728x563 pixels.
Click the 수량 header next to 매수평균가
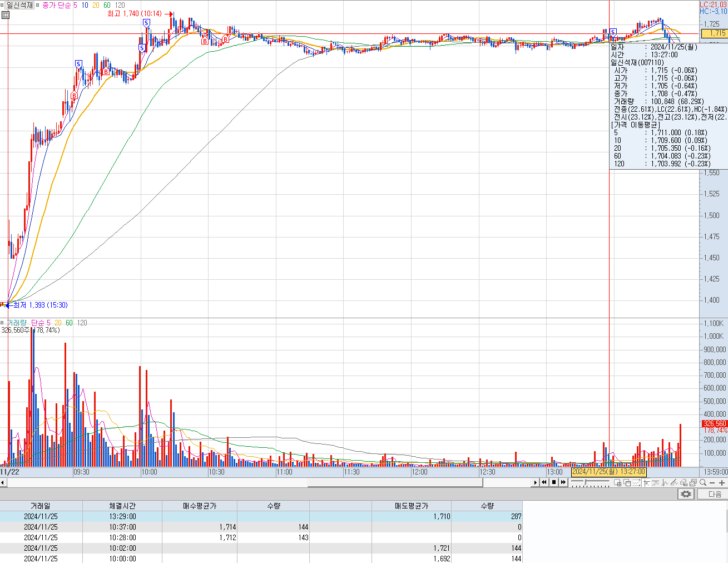click(273, 506)
